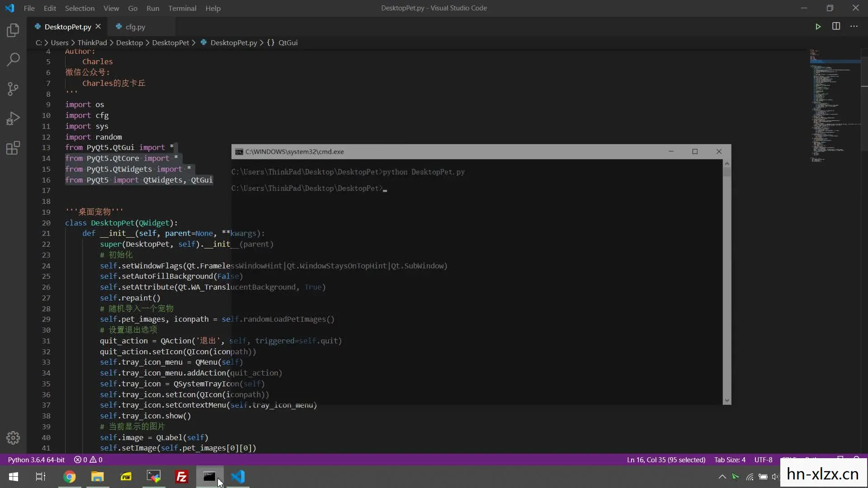Screen dimensions: 868x488
Task: Change Tab Size: 4 indentation setting
Action: pos(730,460)
